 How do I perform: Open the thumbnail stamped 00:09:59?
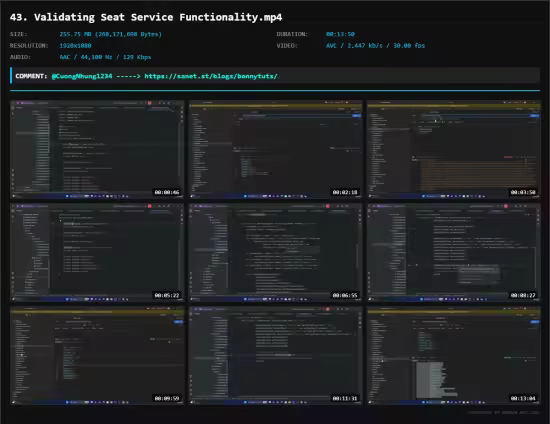click(97, 356)
